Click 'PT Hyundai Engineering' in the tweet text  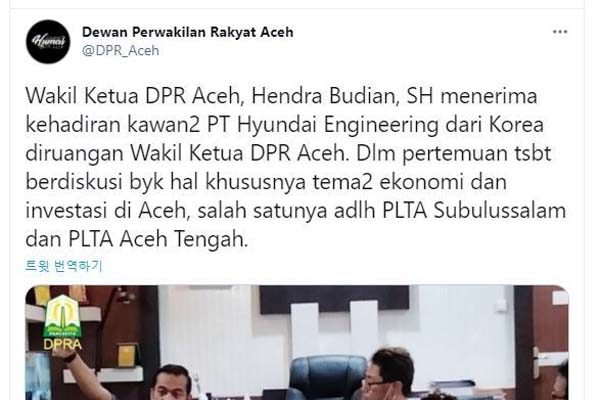(322, 124)
